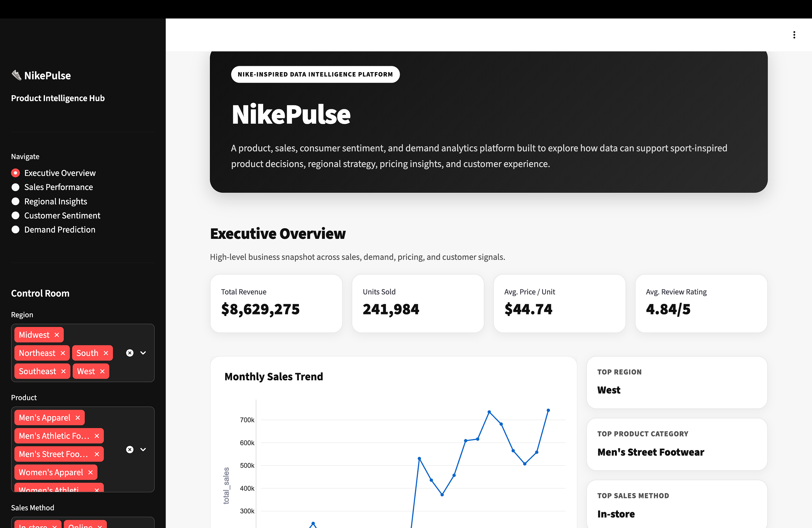This screenshot has height=528, width=812.
Task: Click the Units Sold value 241,984
Action: [391, 309]
